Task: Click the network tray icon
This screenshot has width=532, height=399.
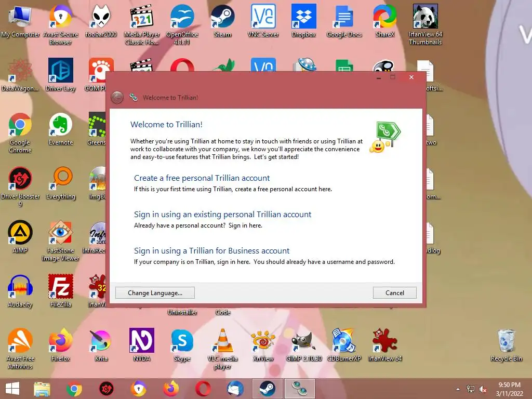Action: tap(471, 389)
